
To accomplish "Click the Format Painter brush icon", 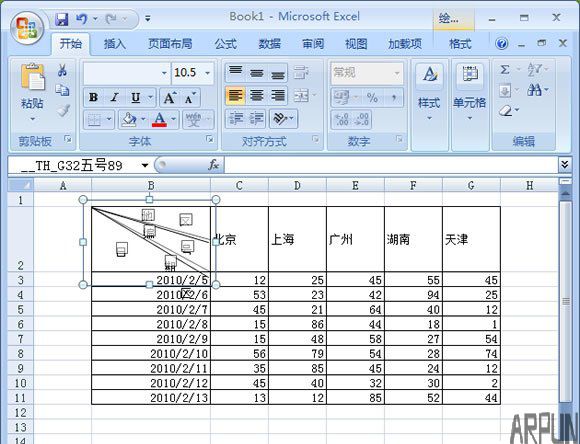I will [x=63, y=110].
